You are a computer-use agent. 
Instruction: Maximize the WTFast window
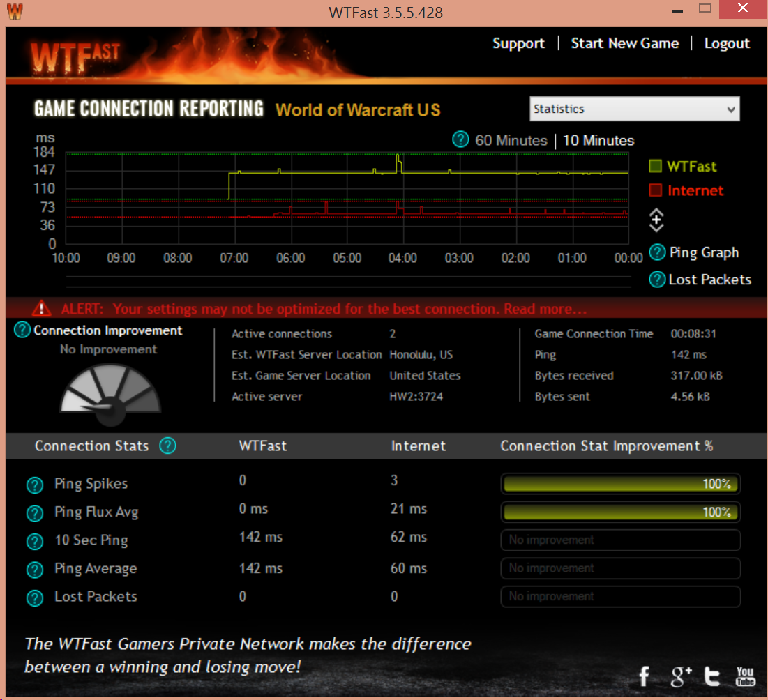tap(705, 8)
